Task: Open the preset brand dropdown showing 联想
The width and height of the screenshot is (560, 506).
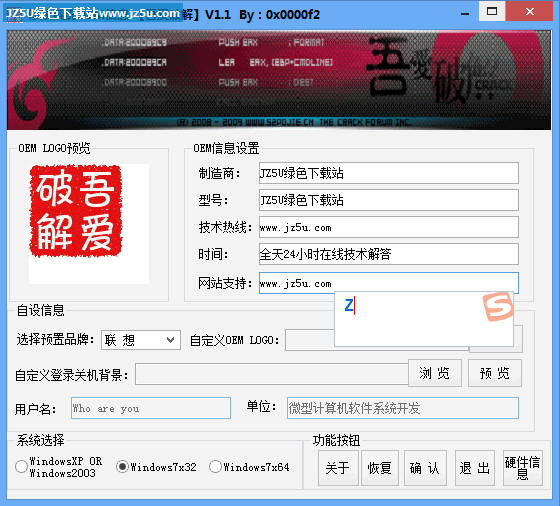Action: tap(141, 340)
